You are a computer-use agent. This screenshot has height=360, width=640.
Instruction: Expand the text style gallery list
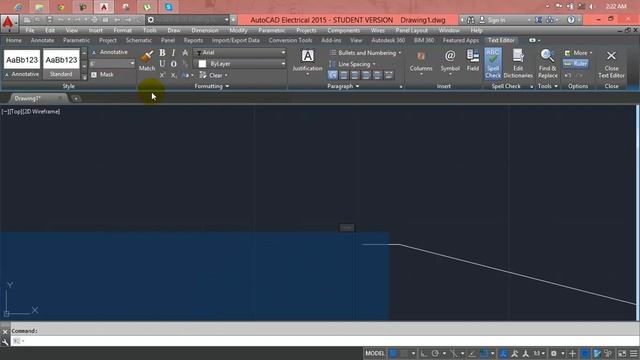pos(84,77)
